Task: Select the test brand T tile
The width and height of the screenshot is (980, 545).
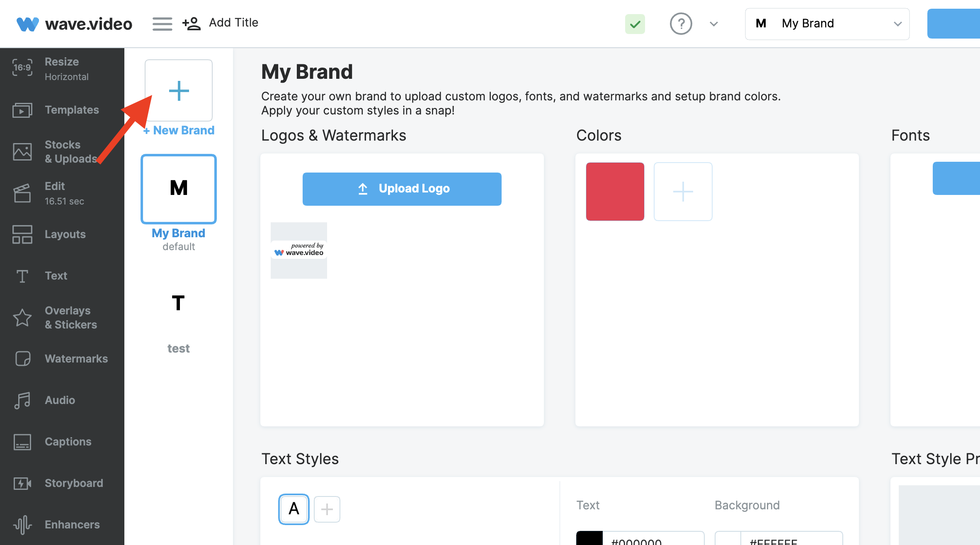Action: click(x=179, y=303)
